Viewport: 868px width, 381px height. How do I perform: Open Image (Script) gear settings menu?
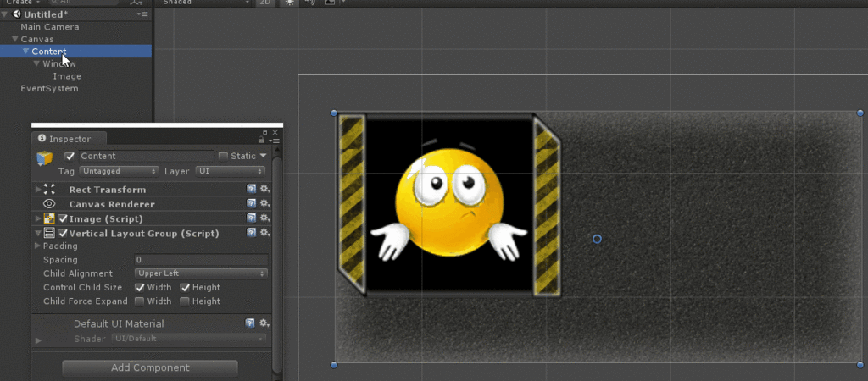[264, 218]
